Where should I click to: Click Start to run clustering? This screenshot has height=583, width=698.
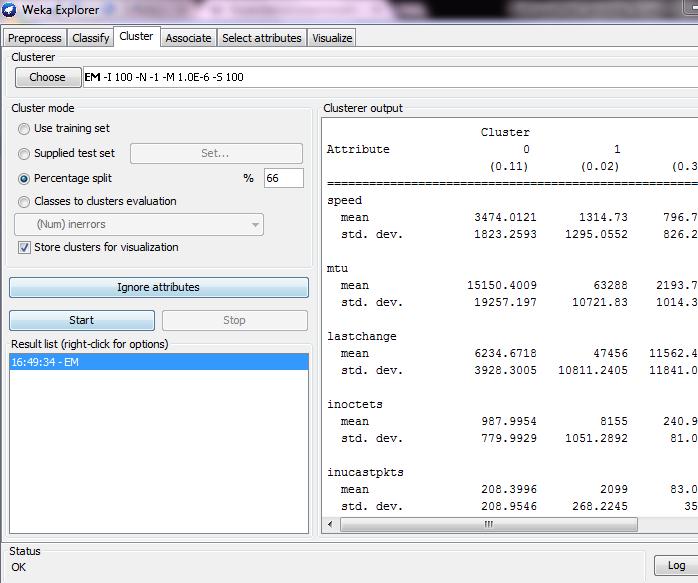(82, 320)
